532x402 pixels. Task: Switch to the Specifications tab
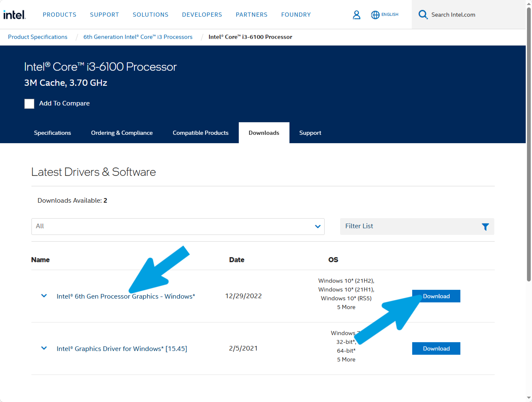click(52, 133)
